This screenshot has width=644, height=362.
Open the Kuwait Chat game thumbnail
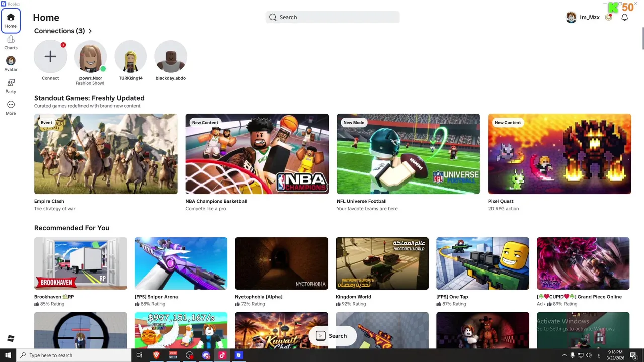[282, 330]
